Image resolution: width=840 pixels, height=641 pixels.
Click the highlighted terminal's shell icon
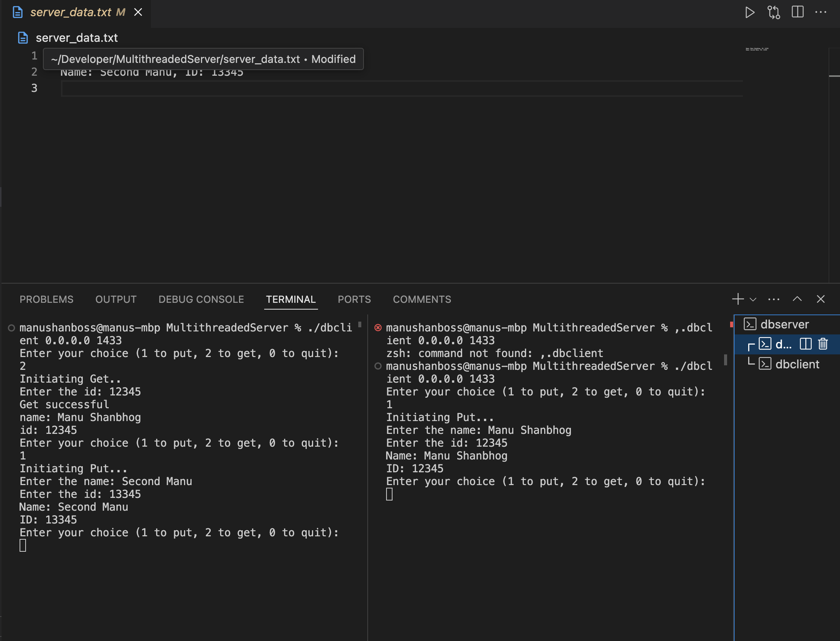click(x=765, y=344)
